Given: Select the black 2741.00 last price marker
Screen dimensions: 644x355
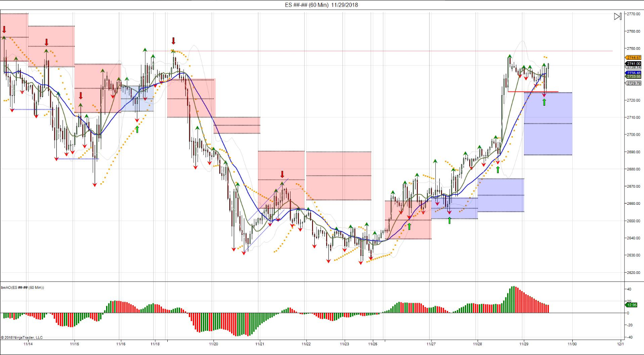Looking at the screenshot, I should click(x=633, y=64).
